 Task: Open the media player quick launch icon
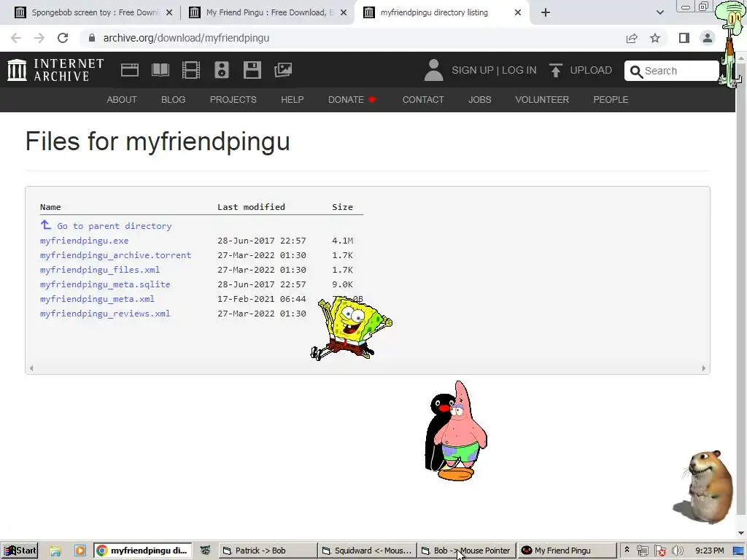click(x=80, y=551)
